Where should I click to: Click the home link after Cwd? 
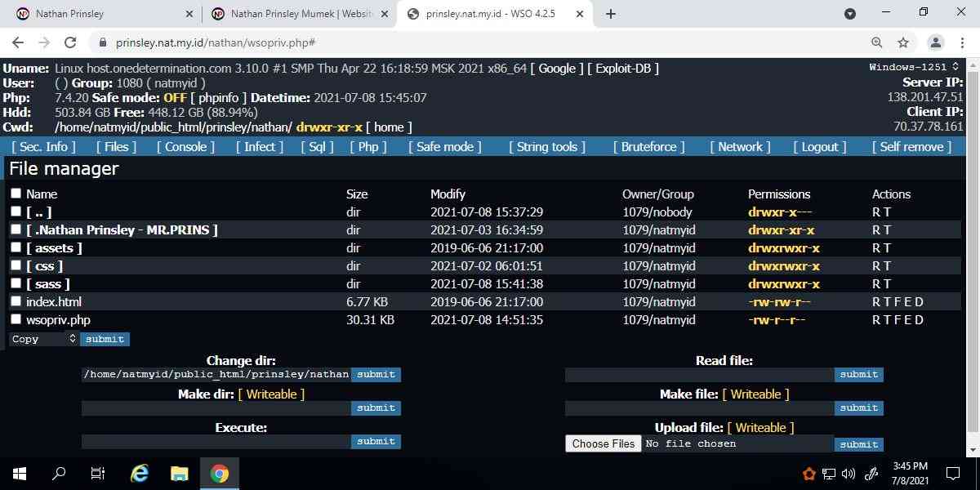(389, 127)
